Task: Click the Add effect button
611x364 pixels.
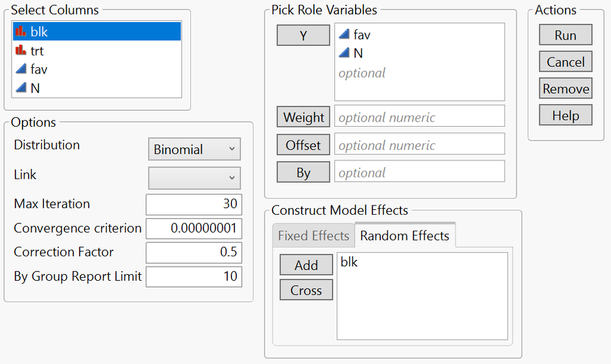Action: coord(306,265)
